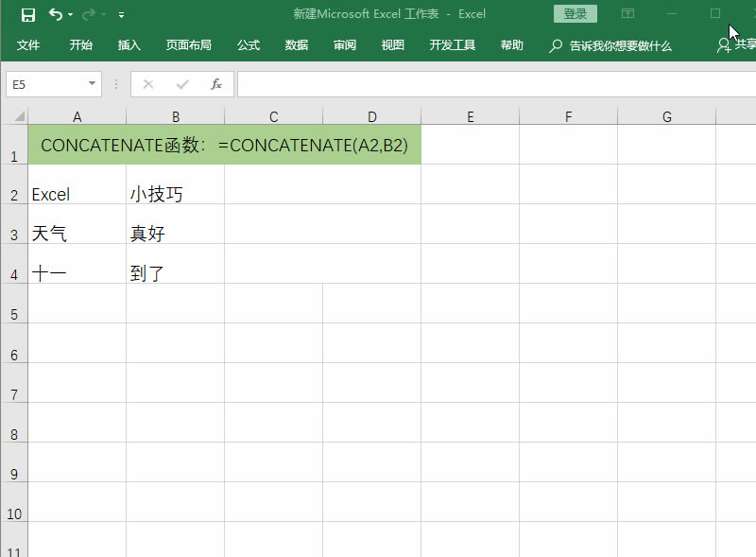Image resolution: width=756 pixels, height=557 pixels.
Task: Select row 10 header
Action: (x=14, y=502)
